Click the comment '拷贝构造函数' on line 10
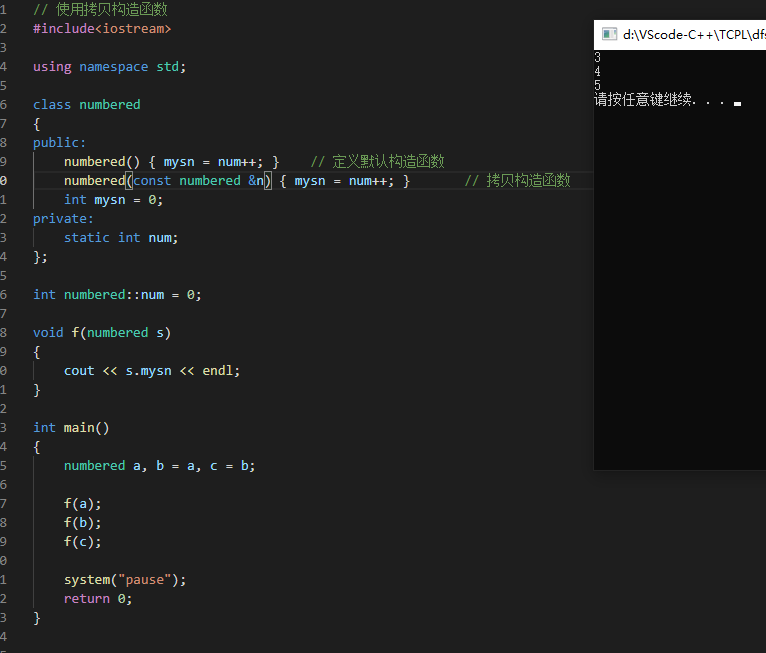Image resolution: width=766 pixels, height=653 pixels. click(x=528, y=180)
